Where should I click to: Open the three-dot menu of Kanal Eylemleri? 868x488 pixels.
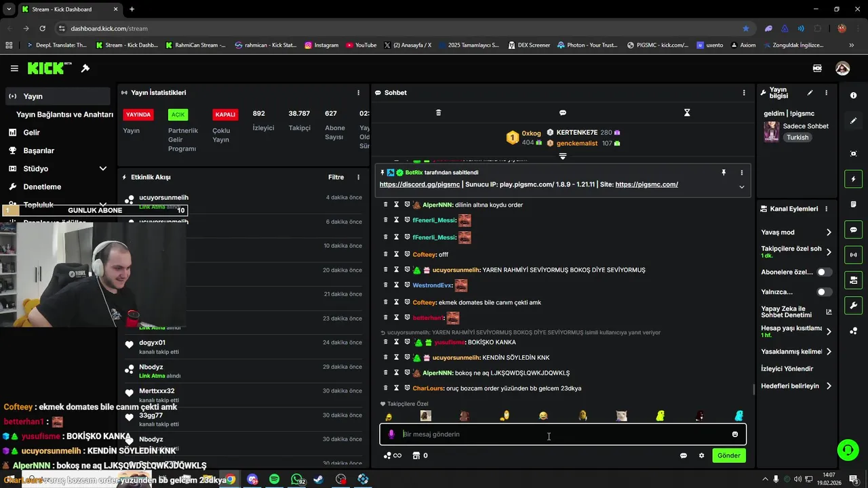[x=826, y=209]
